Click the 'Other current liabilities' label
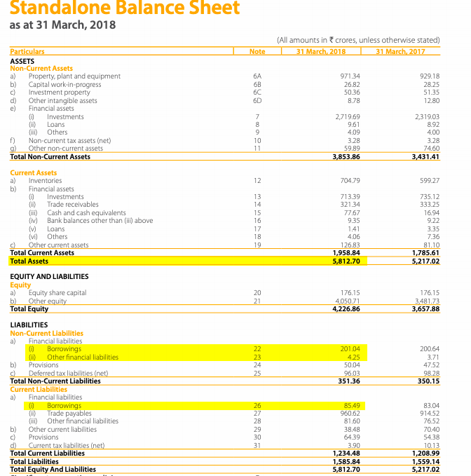471x476 pixels. [62, 429]
